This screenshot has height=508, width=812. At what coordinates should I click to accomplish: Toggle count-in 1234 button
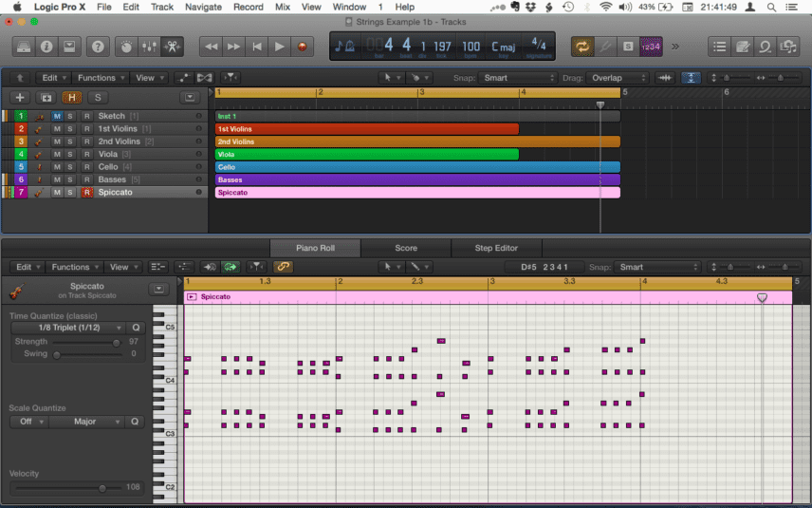(x=651, y=47)
